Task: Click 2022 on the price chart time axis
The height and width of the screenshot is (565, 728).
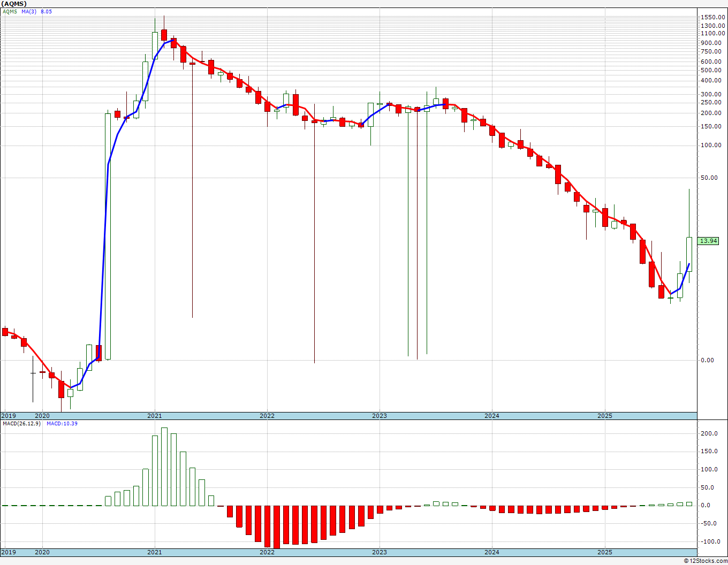Action: coord(267,416)
